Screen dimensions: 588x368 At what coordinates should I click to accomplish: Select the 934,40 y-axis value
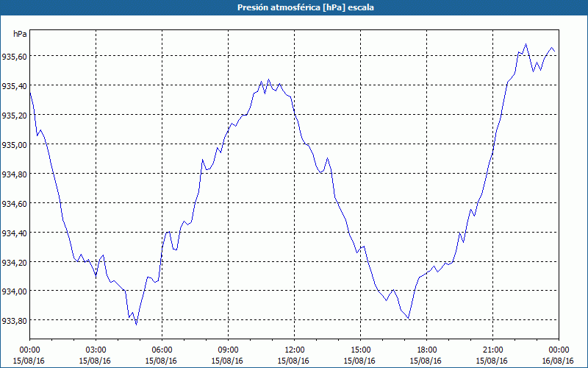(x=14, y=233)
